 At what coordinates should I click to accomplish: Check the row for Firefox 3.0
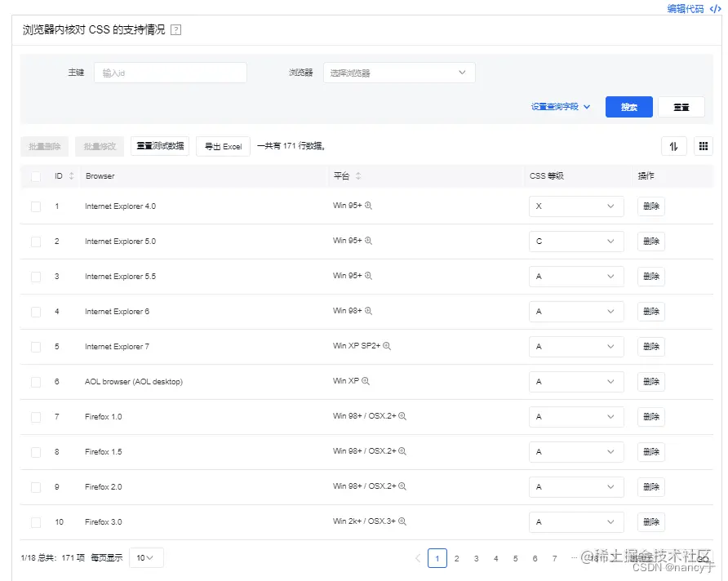pyautogui.click(x=36, y=522)
